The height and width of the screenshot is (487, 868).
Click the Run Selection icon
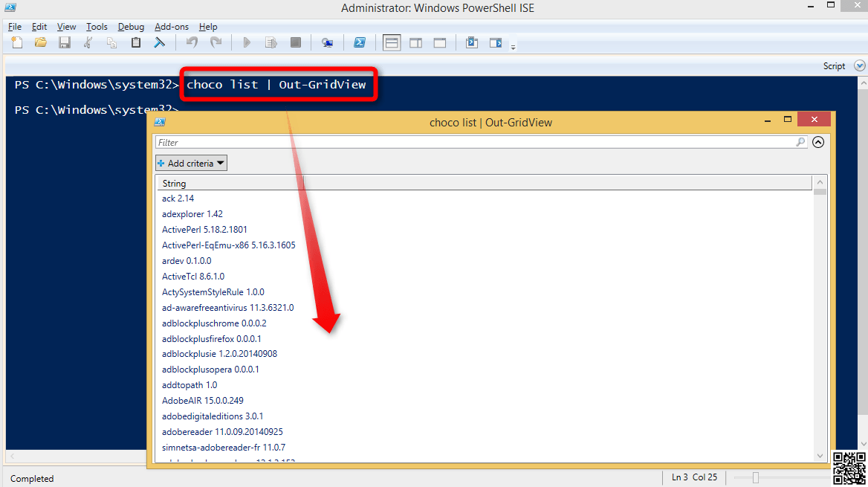pyautogui.click(x=271, y=42)
